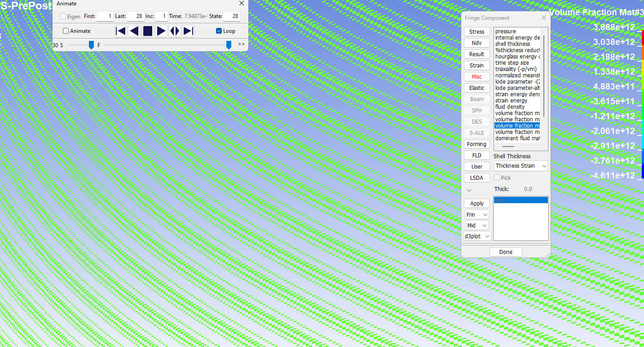Expand Animate panel with the >> arrows
This screenshot has height=347, width=644.
(x=241, y=44)
